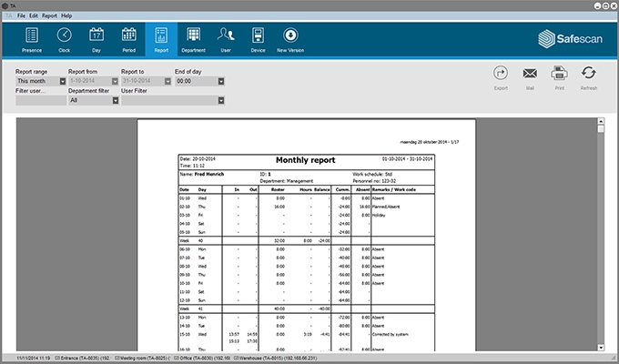Image resolution: width=619 pixels, height=364 pixels.
Task: Open the Department management icon
Action: [193, 39]
